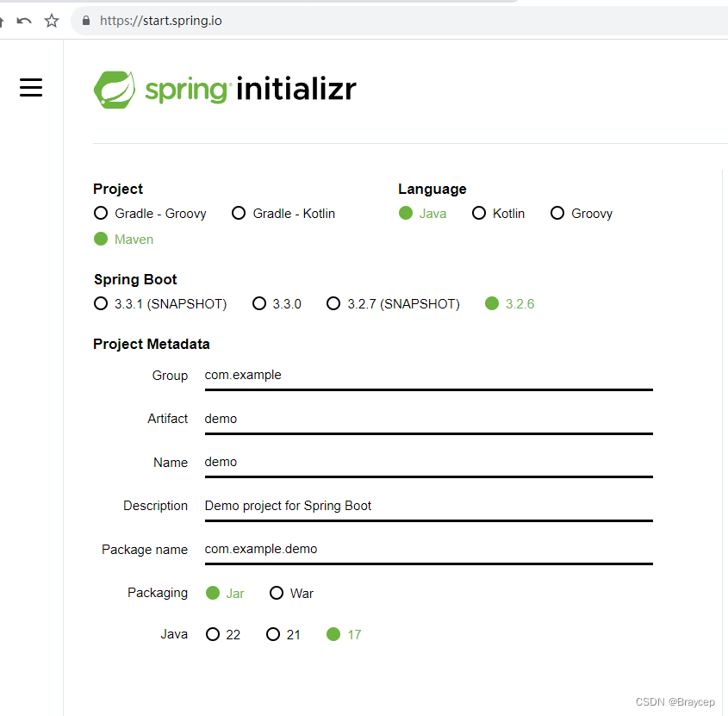Select Java version 22
This screenshot has height=716, width=728.
(223, 634)
